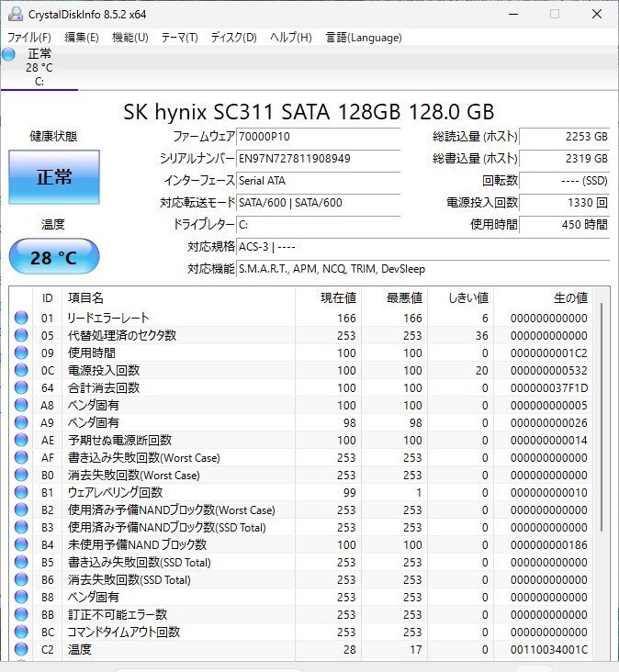Click the features field S.M.A.R.T., APM, NCQ

coord(422,269)
